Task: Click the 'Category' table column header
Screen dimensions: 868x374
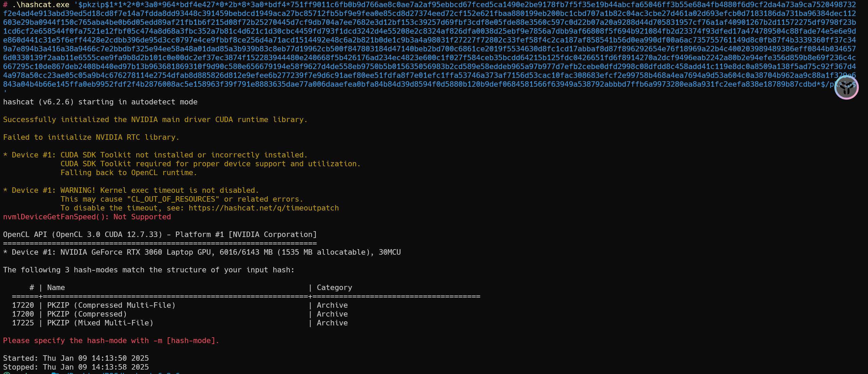Action: [335, 288]
